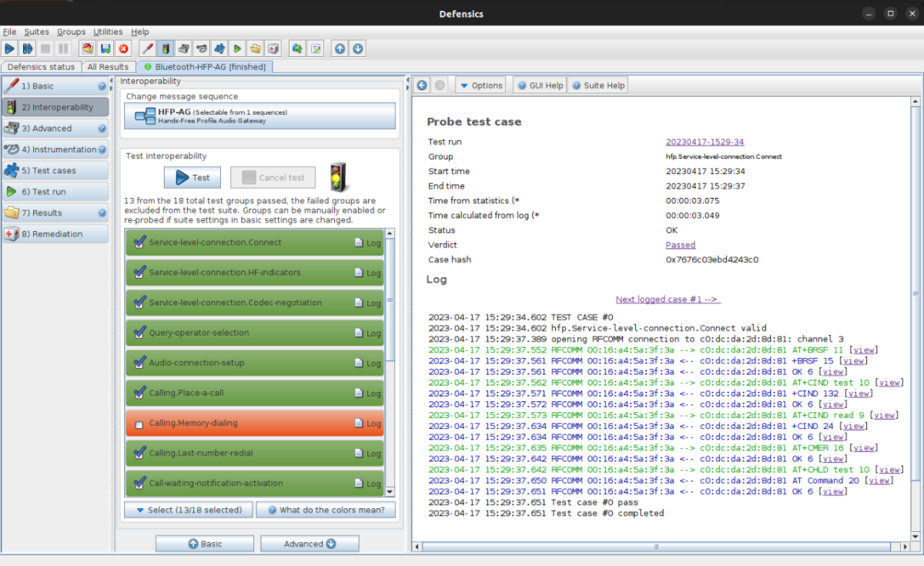The height and width of the screenshot is (566, 924).
Task: Open the Select (13/18 selected) dropdown
Action: coord(188,509)
